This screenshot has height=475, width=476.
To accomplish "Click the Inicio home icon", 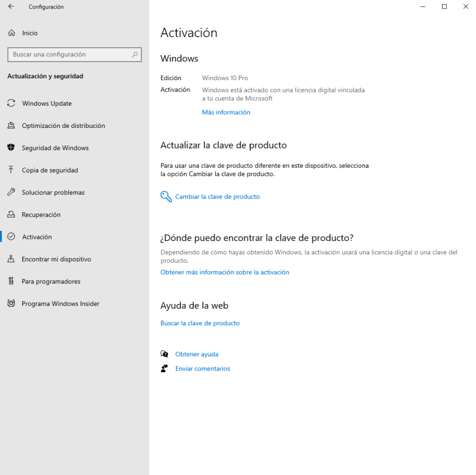I will click(x=12, y=33).
